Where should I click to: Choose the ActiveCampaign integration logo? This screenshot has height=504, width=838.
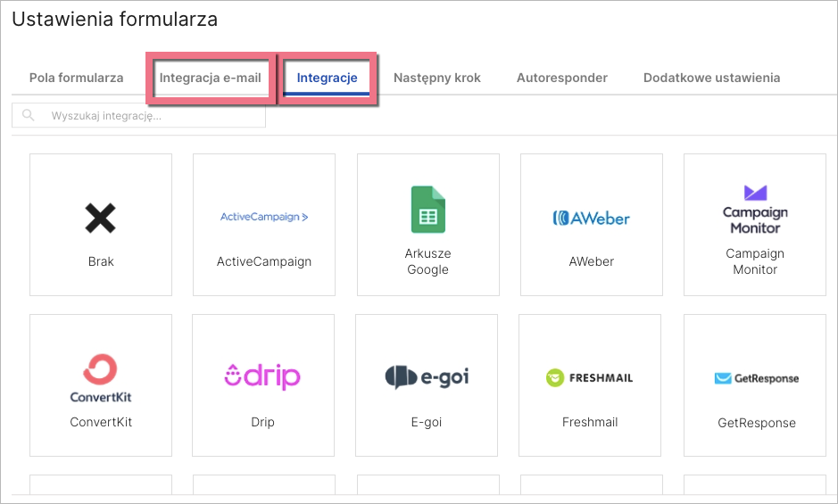[x=264, y=217]
